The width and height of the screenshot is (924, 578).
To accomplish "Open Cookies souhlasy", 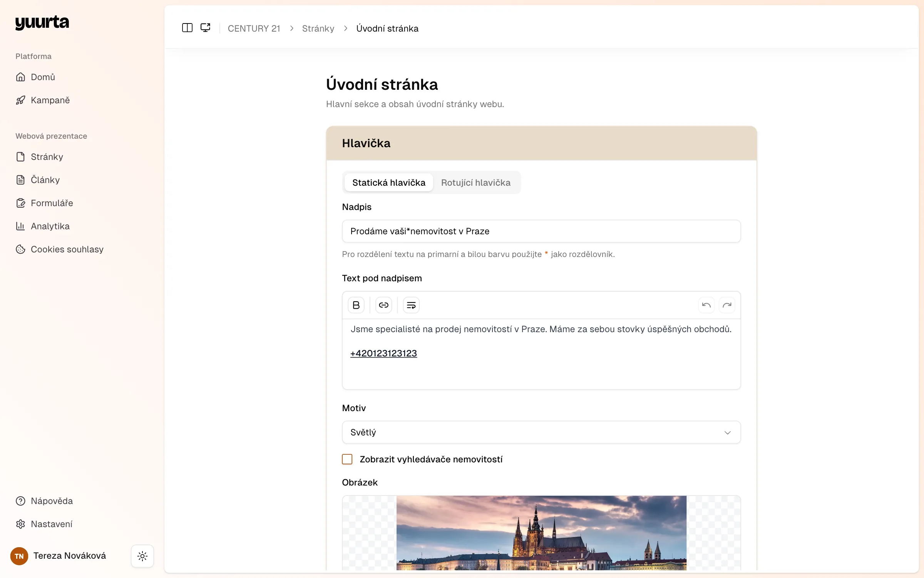I will (x=60, y=249).
